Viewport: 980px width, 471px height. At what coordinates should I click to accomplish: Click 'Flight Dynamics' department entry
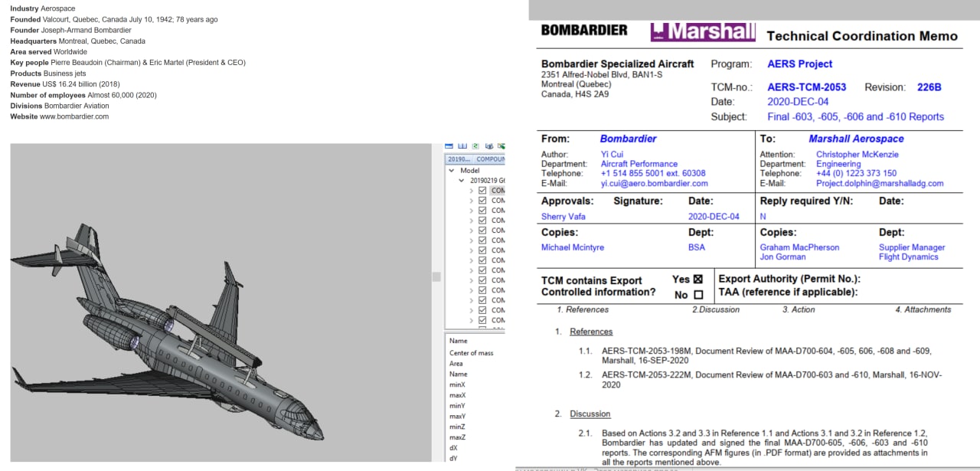click(x=908, y=257)
